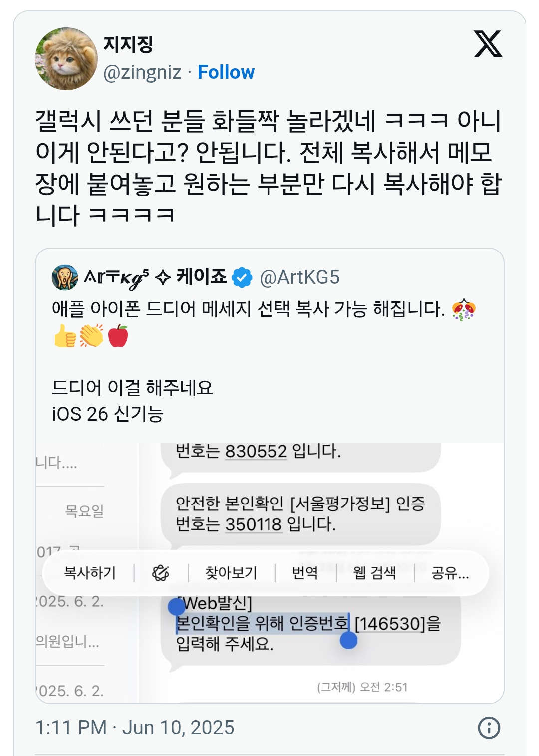The height and width of the screenshot is (756, 539).
Task: Open the @zingniz handle link
Action: 142,72
